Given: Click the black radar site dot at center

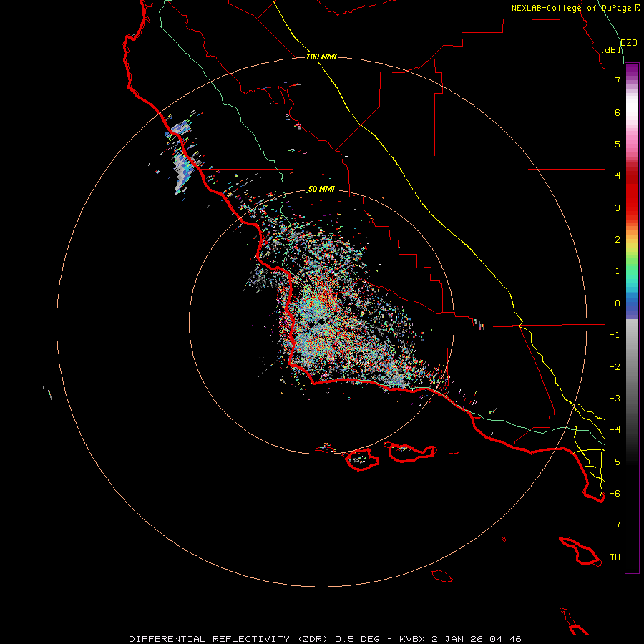Looking at the screenshot, I should click(321, 321).
